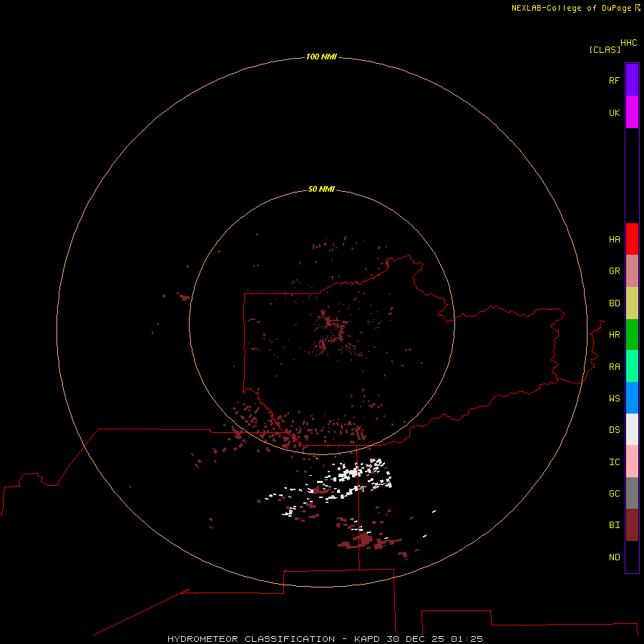644x644 pixels.
Task: Click the RF purple legend swatch
Action: [632, 80]
